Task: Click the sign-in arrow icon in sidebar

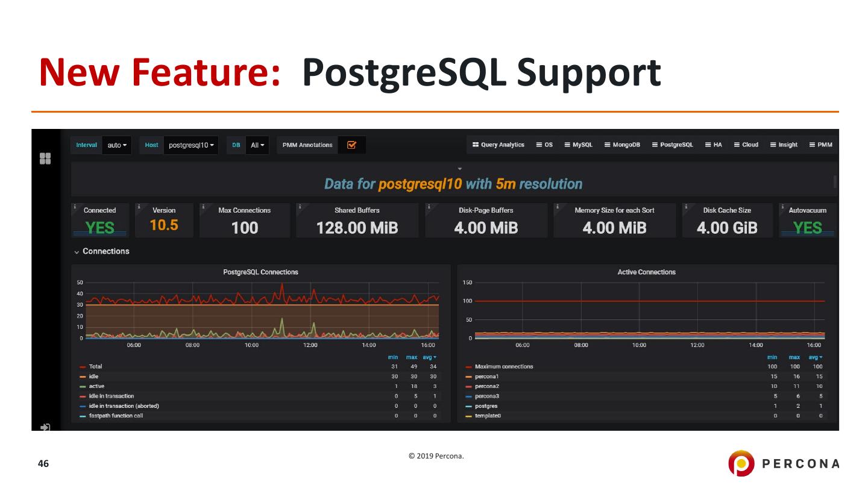Action: (45, 427)
